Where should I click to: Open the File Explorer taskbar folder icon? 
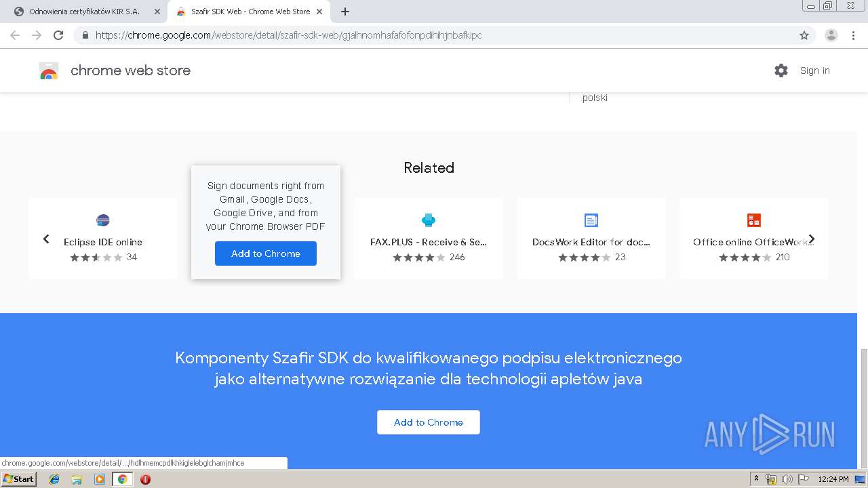click(77, 479)
